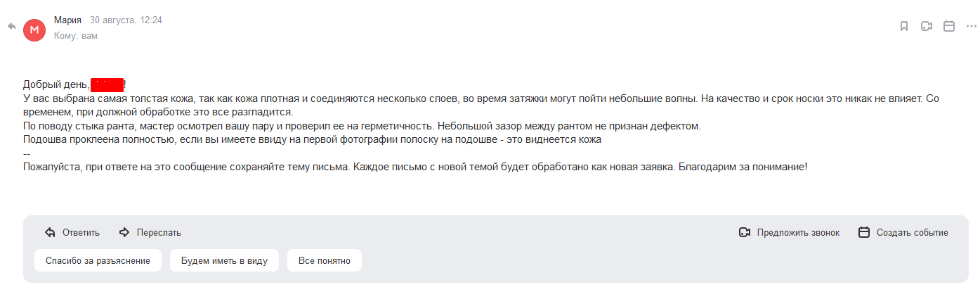Forward the email with Переслать
Viewport: 980px width, 299px height.
tap(150, 232)
